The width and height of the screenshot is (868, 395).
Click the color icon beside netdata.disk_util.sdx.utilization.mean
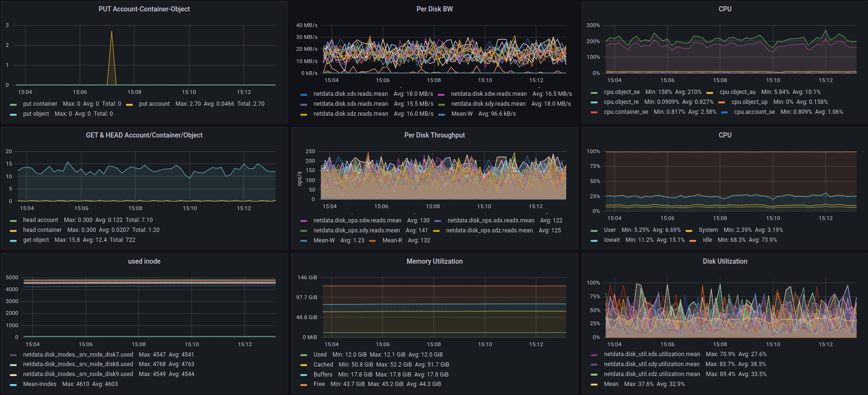(594, 355)
